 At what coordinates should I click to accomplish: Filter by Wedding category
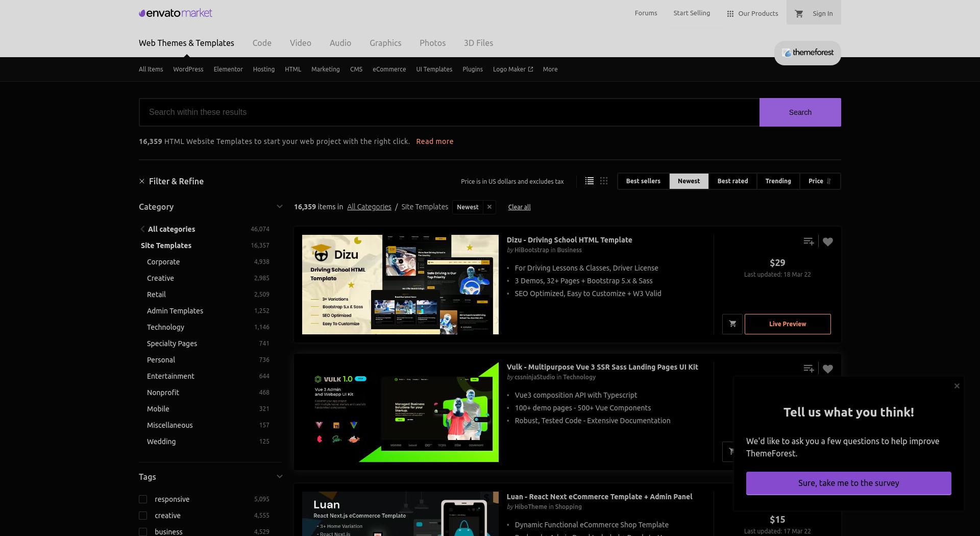161,442
